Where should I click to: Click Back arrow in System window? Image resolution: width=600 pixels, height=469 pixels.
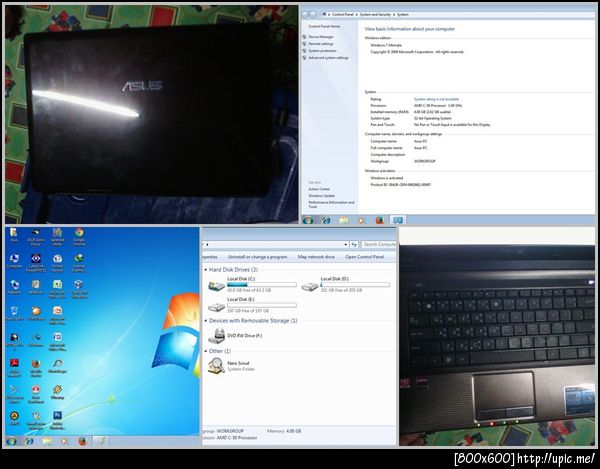coord(305,14)
